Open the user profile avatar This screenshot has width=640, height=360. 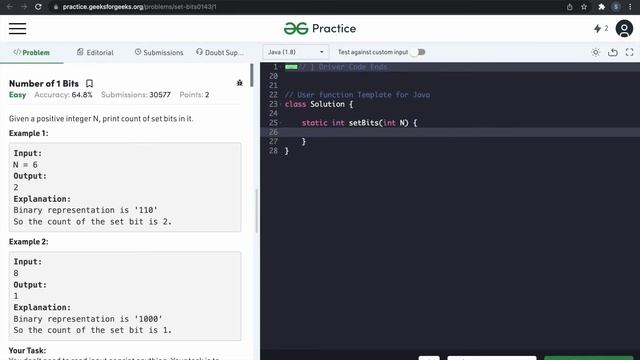click(x=624, y=29)
